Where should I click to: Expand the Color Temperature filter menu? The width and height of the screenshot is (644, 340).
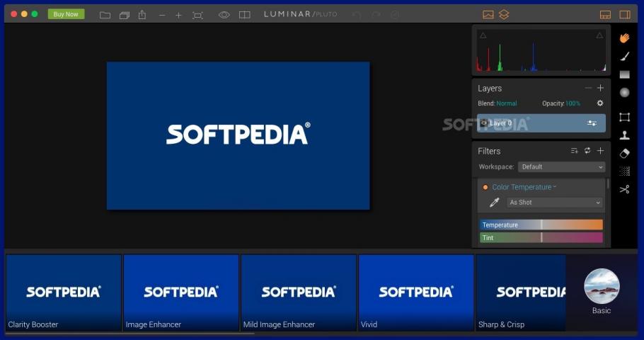524,187
